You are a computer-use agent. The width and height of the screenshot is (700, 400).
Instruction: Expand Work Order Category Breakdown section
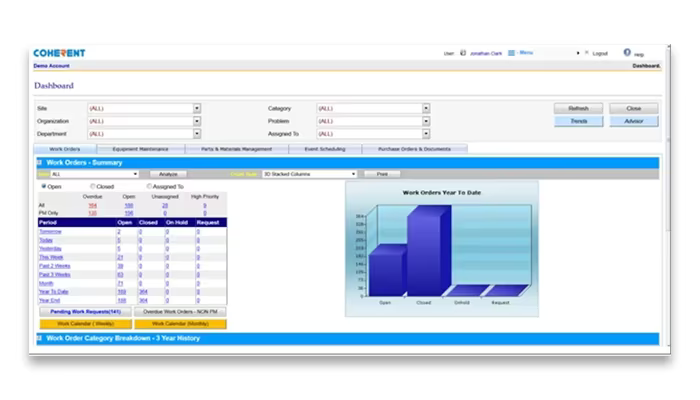tap(39, 338)
